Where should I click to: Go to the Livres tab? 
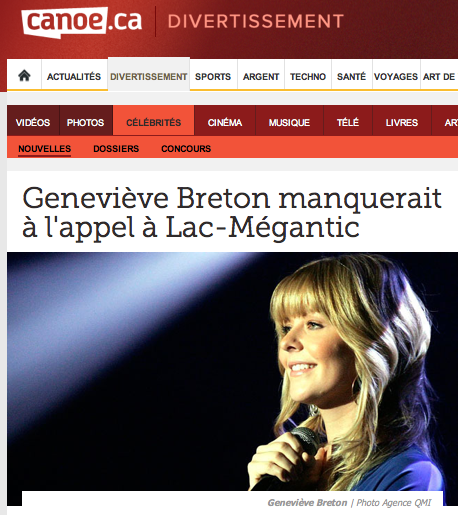pos(402,121)
